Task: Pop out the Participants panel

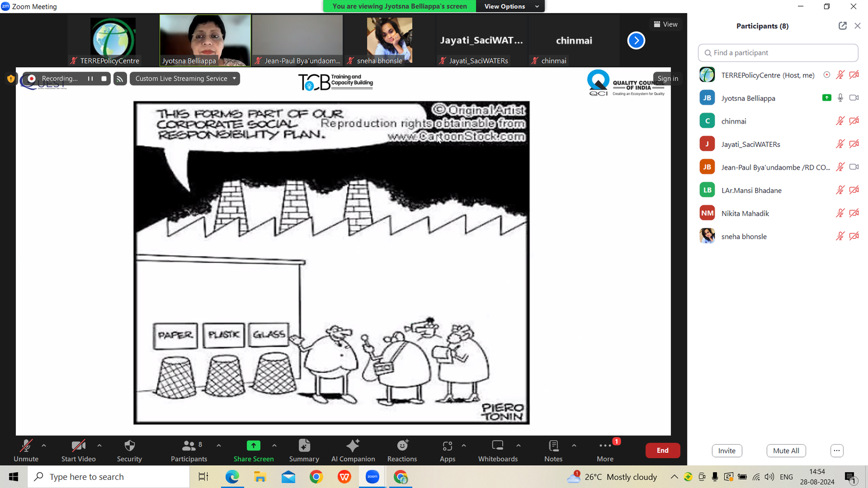Action: coord(843,25)
